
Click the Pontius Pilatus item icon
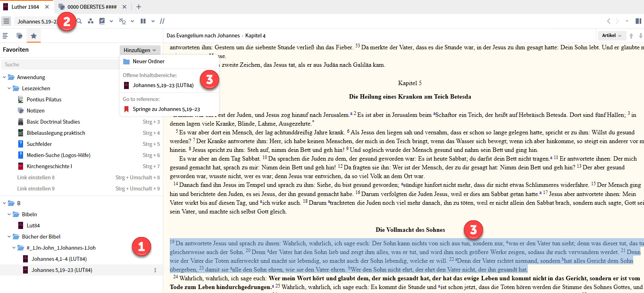pyautogui.click(x=21, y=99)
